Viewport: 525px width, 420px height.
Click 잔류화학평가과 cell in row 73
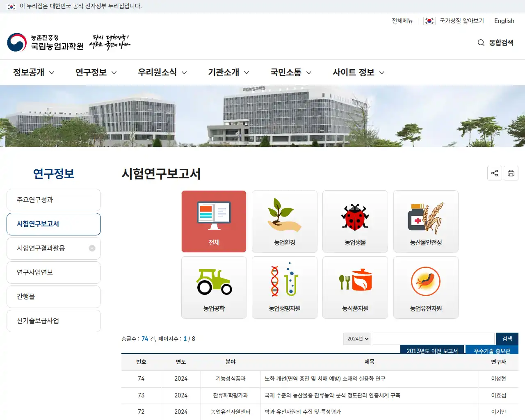[x=231, y=395]
